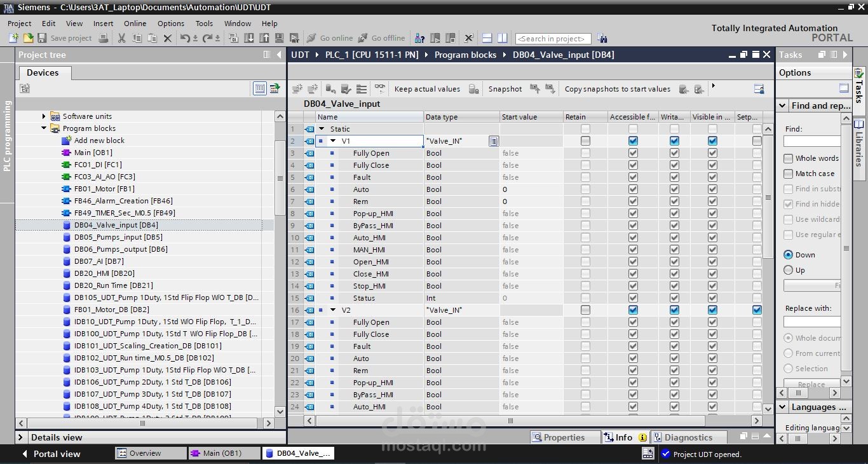Collapse the V2 structure
Viewport: 868px width, 464px height.
click(333, 310)
